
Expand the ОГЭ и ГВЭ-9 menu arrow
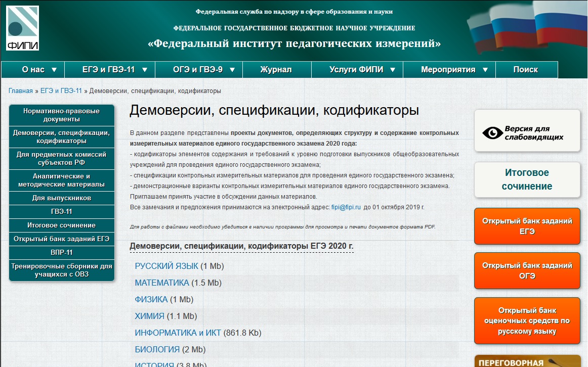click(232, 70)
